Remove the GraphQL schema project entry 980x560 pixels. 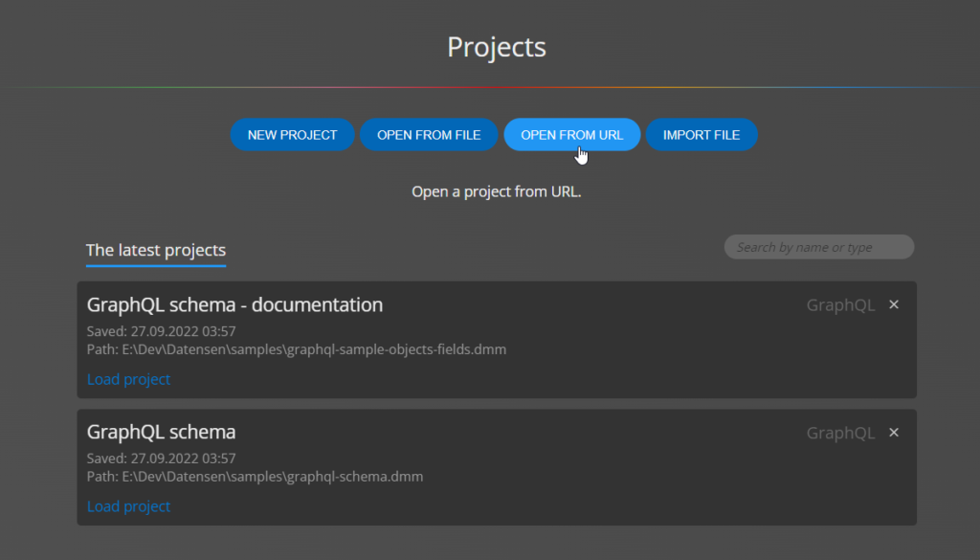[894, 432]
